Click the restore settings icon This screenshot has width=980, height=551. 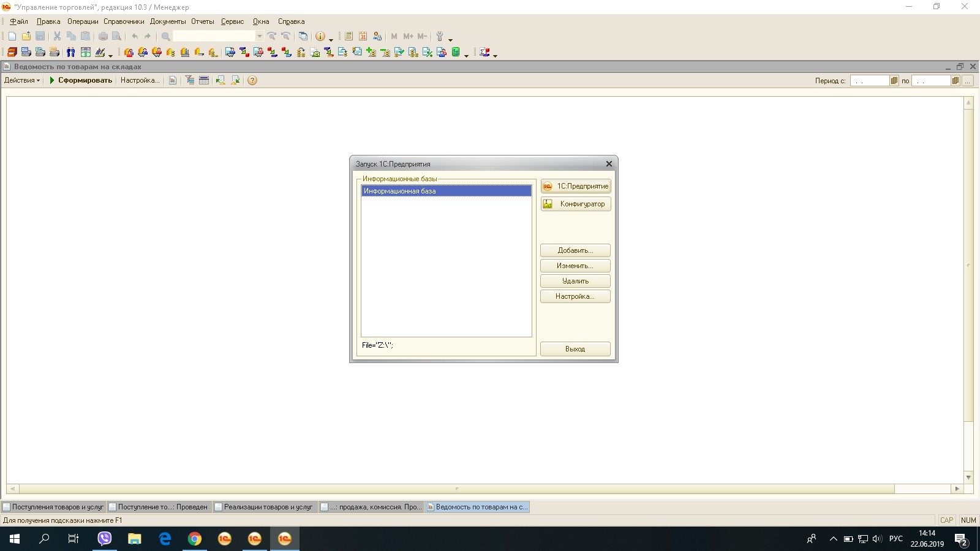click(221, 80)
